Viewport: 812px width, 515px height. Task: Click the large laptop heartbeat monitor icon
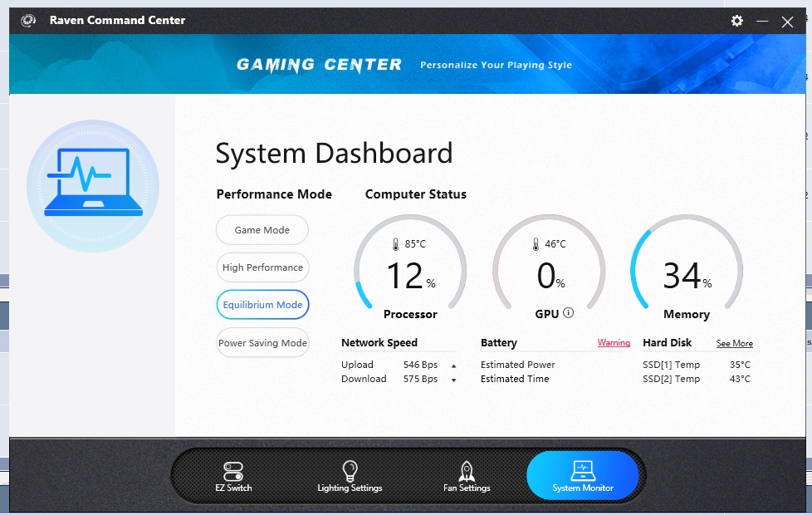coord(93,184)
